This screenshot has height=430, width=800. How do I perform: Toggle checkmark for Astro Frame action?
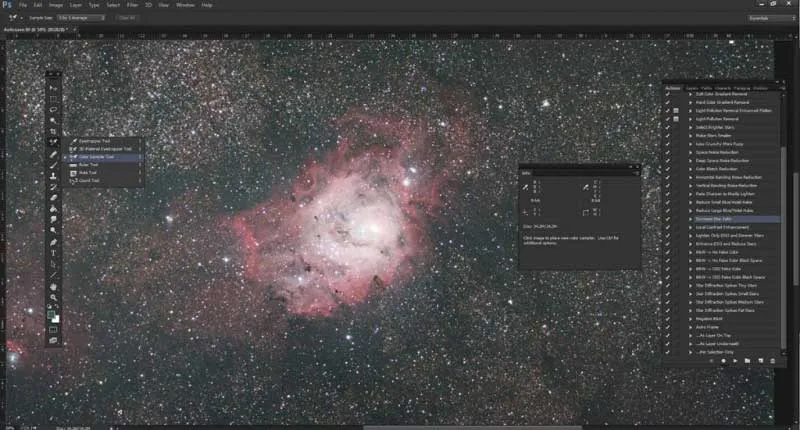[667, 327]
